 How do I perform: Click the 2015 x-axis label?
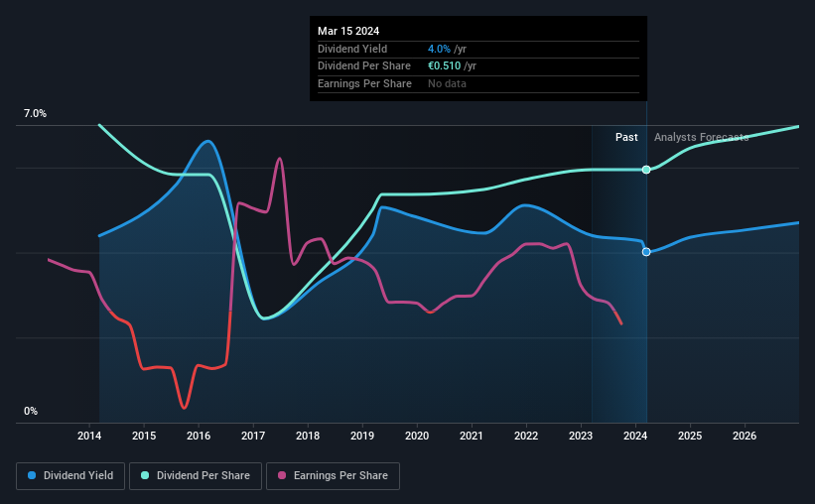[144, 436]
